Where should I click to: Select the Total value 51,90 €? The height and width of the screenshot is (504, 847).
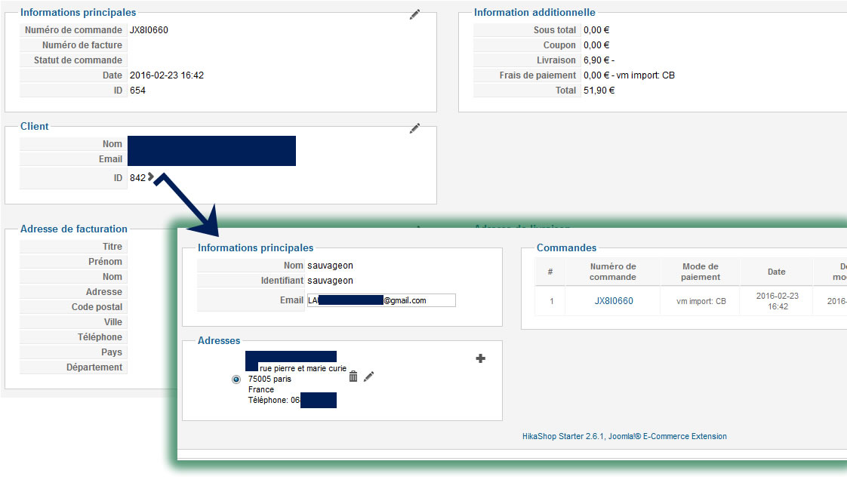pos(599,90)
